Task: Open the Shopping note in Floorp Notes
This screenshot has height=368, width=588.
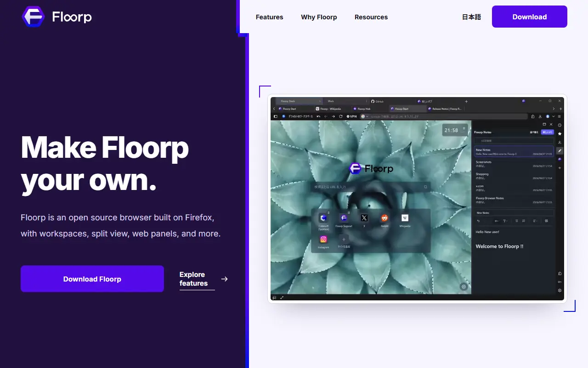Action: click(x=514, y=176)
